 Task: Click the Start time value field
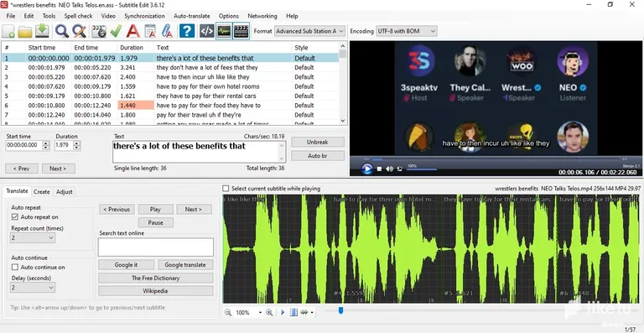(x=23, y=145)
